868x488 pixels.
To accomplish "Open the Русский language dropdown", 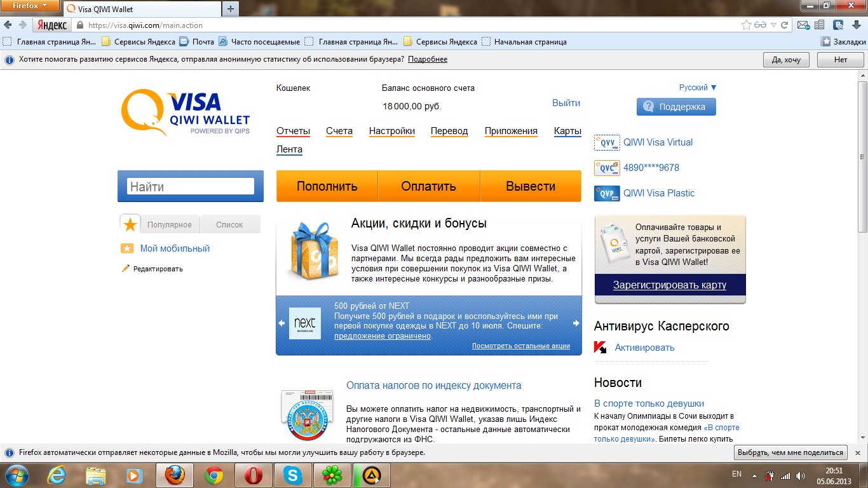I will click(698, 88).
